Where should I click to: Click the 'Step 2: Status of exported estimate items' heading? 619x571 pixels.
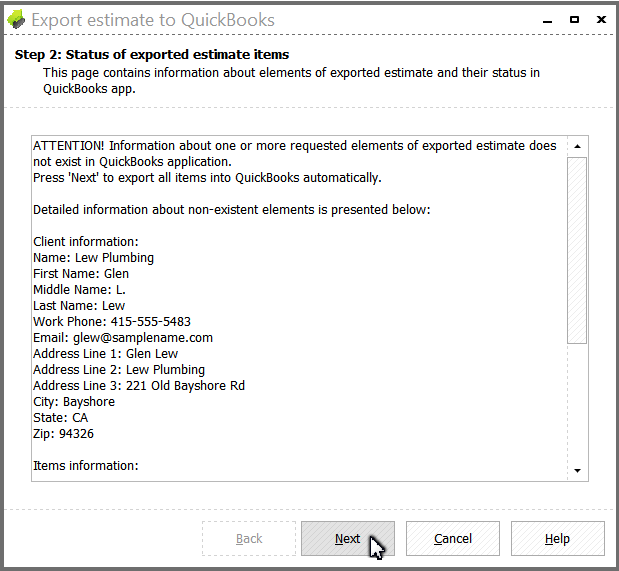152,54
